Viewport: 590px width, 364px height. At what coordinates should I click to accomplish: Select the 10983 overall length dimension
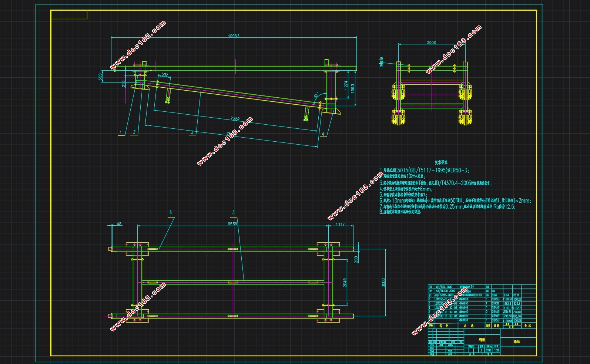pos(234,36)
